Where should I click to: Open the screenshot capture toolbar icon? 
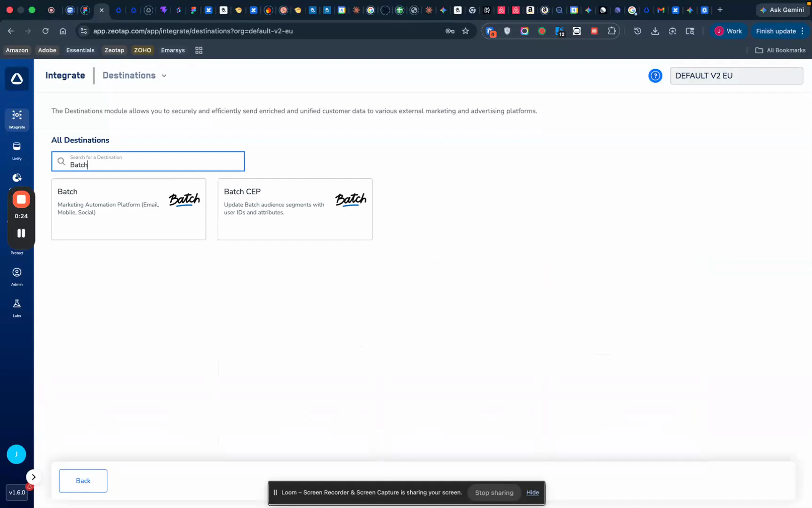click(673, 31)
